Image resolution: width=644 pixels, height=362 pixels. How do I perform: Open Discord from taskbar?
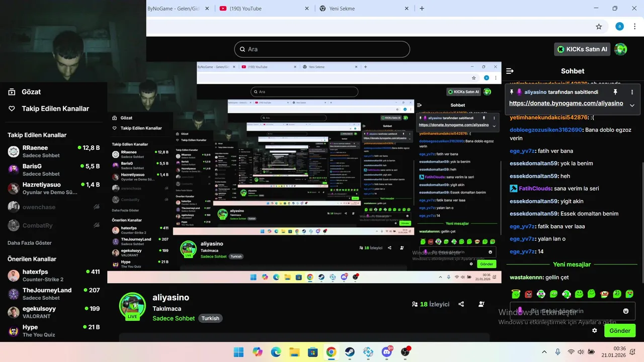387,351
